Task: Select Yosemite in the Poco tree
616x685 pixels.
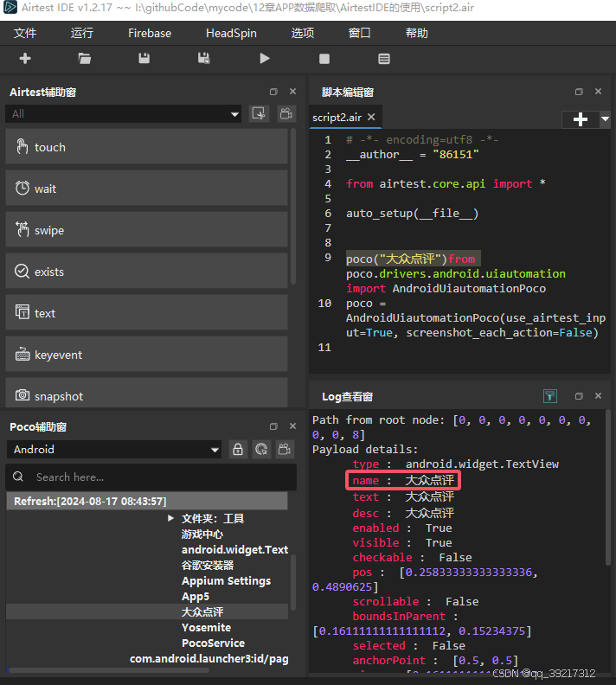Action: [x=206, y=627]
